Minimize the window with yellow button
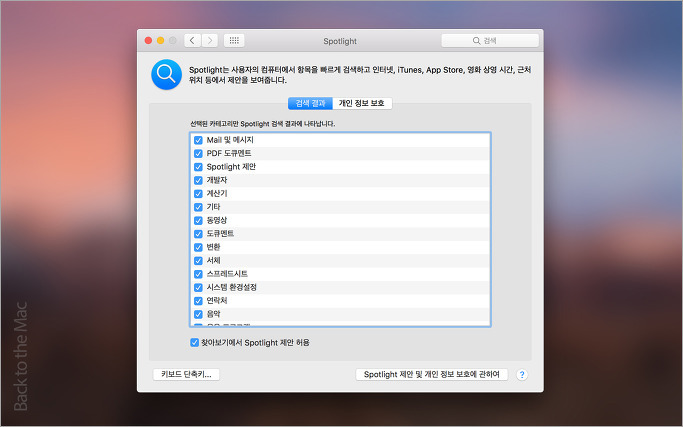 (160, 41)
